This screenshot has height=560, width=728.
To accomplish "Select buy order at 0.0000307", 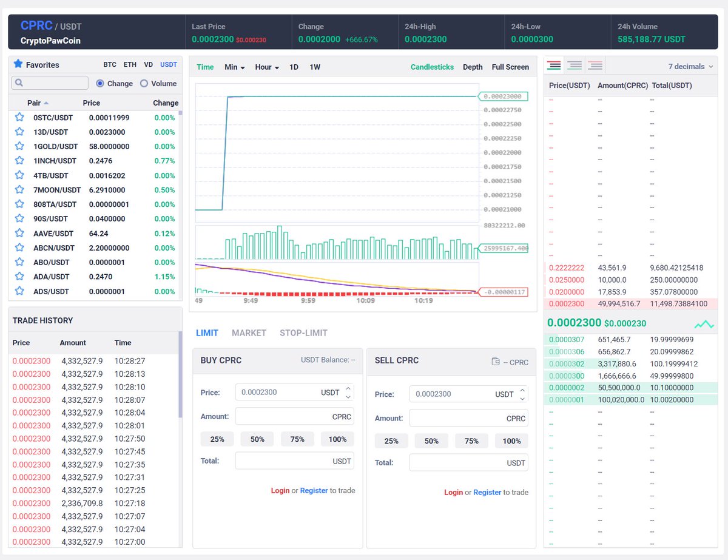I will 630,340.
